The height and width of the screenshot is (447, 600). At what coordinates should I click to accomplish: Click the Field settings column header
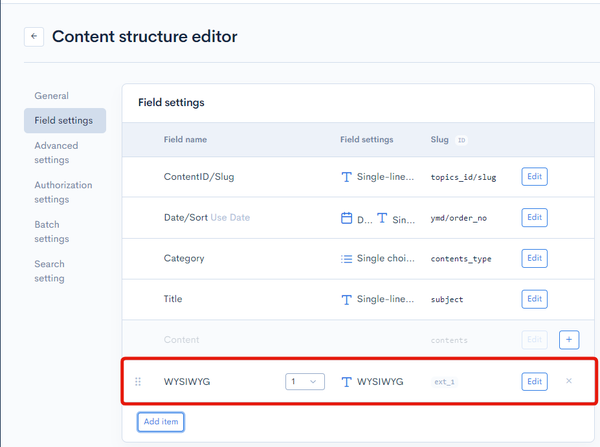tap(367, 140)
